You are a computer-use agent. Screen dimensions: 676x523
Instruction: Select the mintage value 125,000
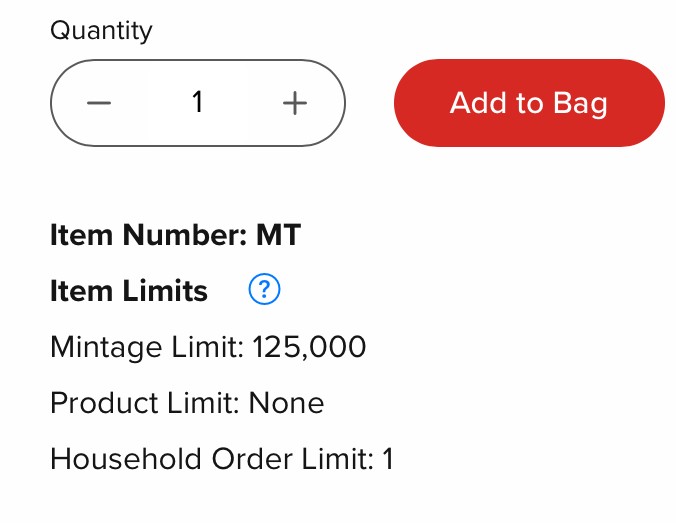pos(310,347)
